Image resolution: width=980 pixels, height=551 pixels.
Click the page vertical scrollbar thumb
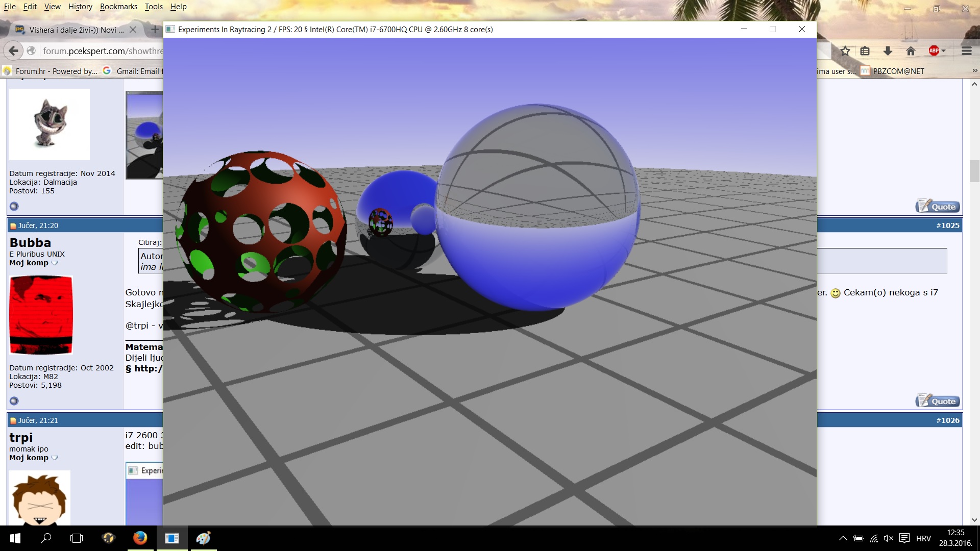974,171
